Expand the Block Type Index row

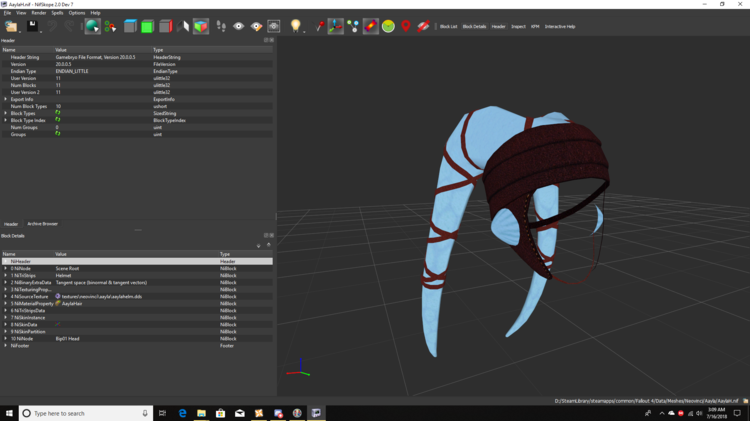(x=6, y=120)
